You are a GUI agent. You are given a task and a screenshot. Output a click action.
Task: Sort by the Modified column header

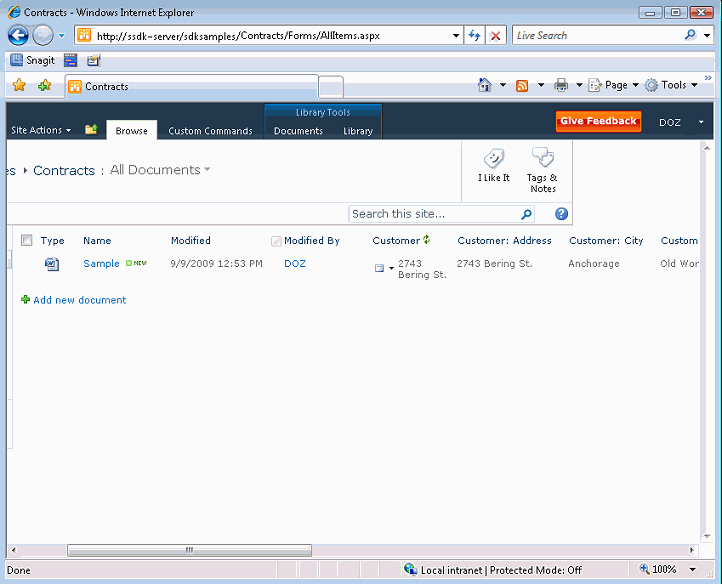(x=191, y=240)
